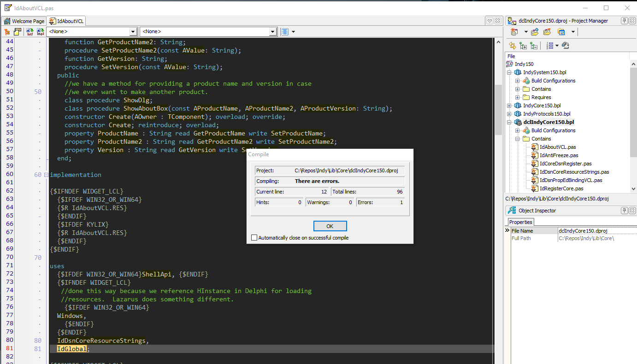The height and width of the screenshot is (364, 637).
Task: Open the directory view icon in Project Manager
Action: 560,31
